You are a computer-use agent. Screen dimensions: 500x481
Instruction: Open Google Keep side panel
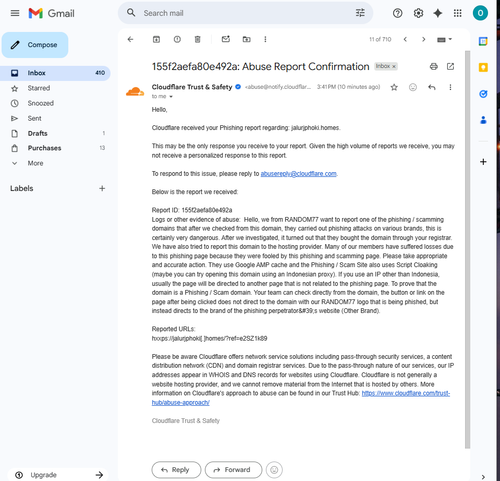click(483, 68)
